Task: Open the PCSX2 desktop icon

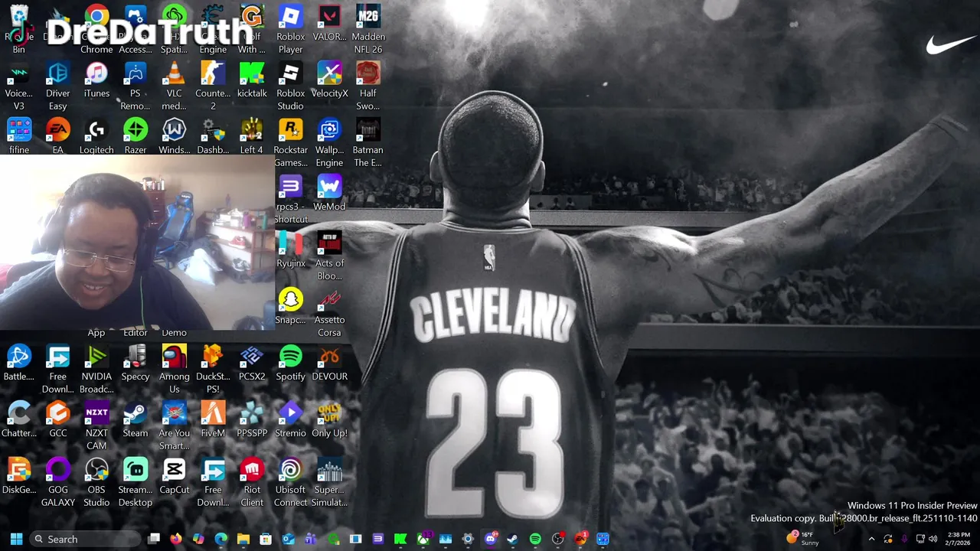Action: coord(252,363)
